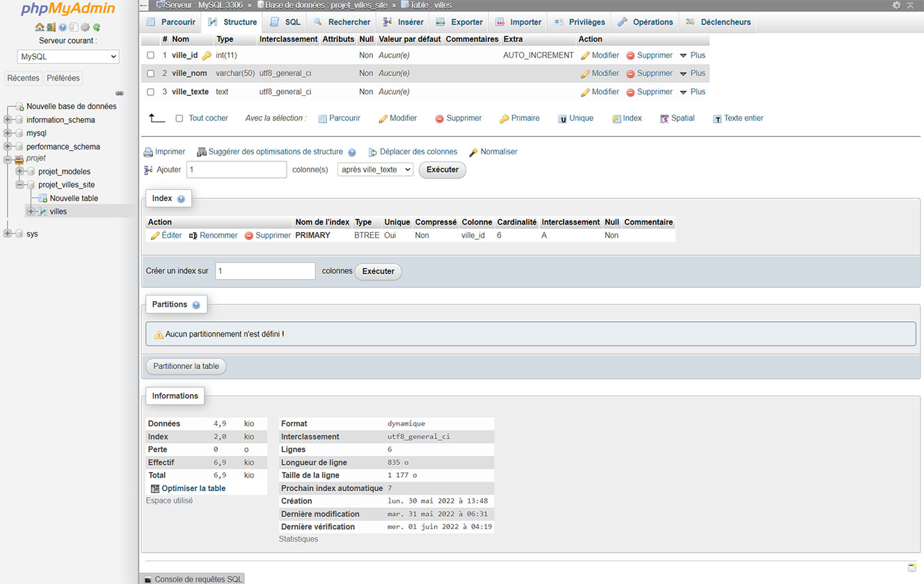The width and height of the screenshot is (924, 584).
Task: Click the Imprimer printer icon
Action: click(x=148, y=152)
